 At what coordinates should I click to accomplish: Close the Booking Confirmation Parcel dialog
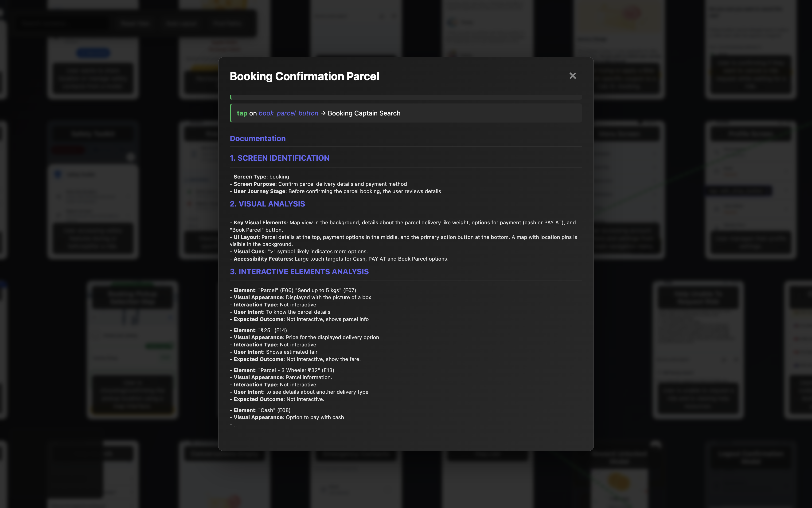click(572, 76)
